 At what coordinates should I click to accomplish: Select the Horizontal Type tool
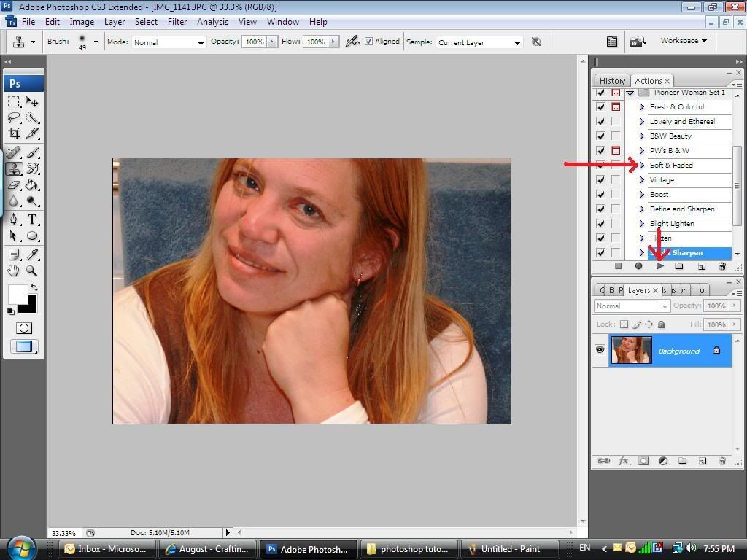(32, 219)
